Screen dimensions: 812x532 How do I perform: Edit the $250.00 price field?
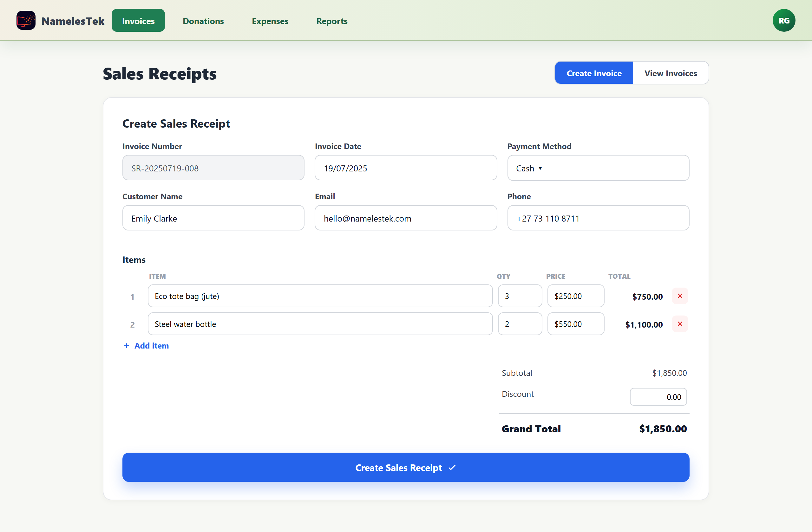coord(576,296)
